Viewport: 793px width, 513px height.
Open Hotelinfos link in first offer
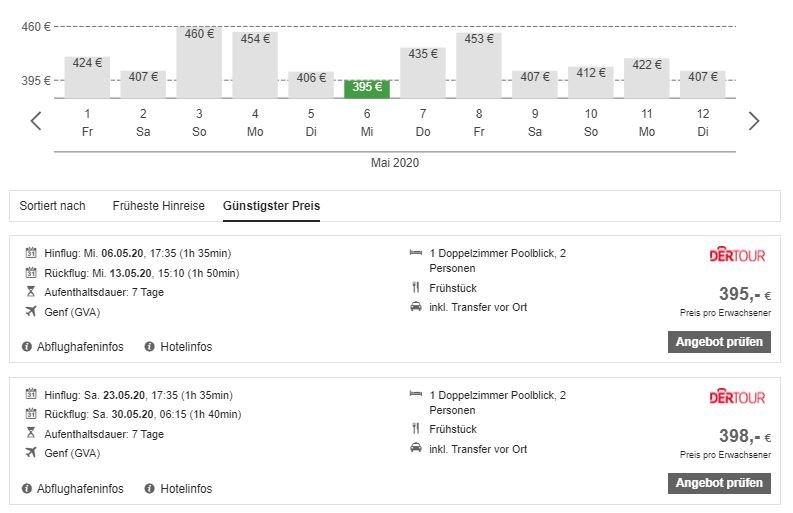185,347
